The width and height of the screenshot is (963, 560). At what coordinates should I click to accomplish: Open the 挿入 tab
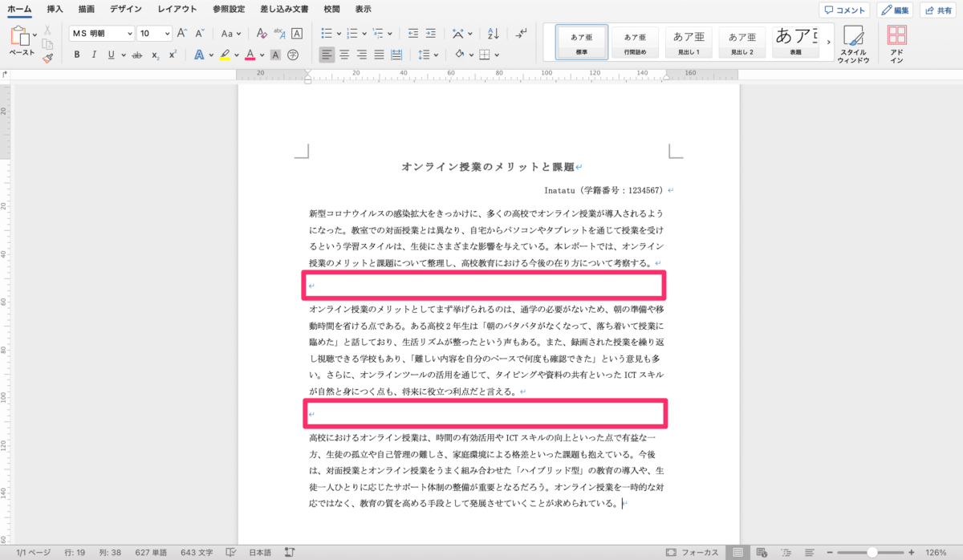55,10
